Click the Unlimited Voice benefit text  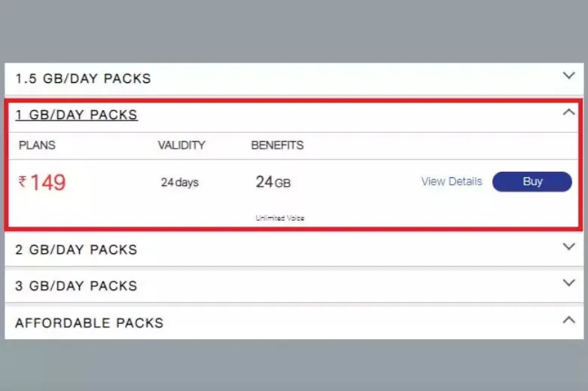tap(280, 218)
